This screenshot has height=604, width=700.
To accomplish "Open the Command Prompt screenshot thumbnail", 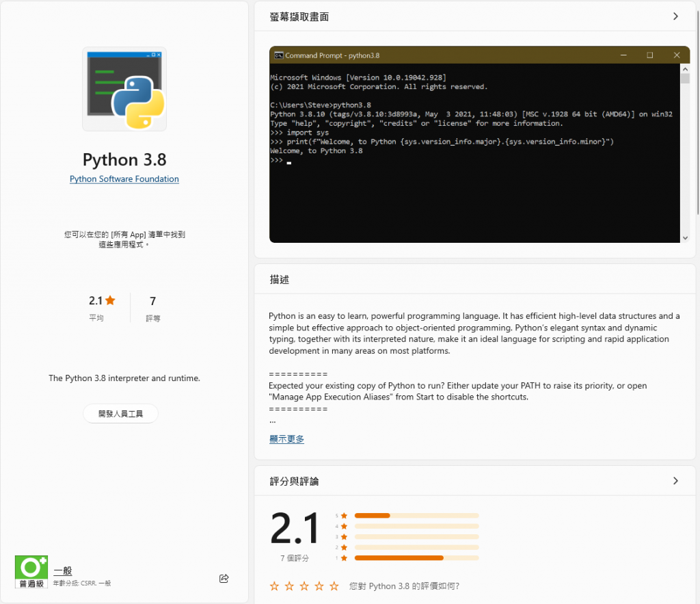I will point(479,144).
